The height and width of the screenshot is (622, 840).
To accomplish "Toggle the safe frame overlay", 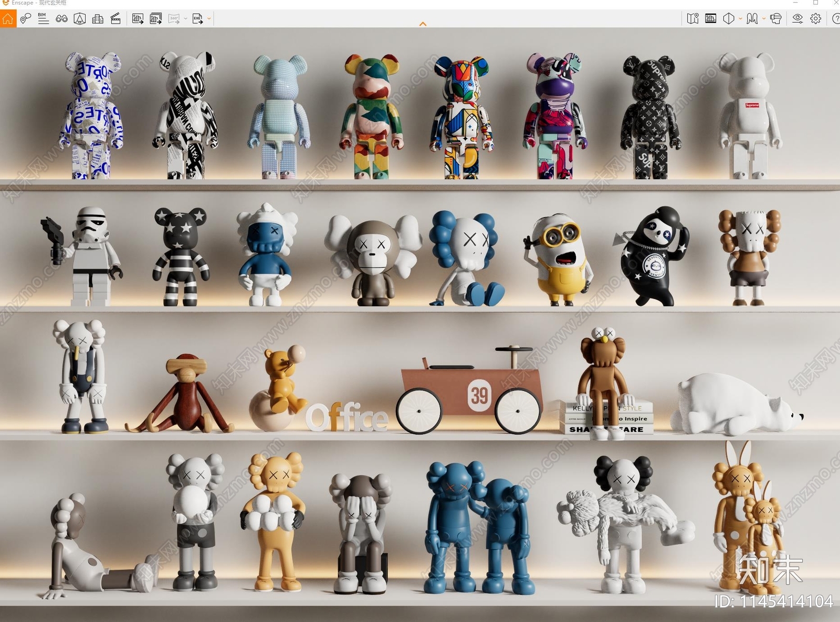I will pos(711,19).
